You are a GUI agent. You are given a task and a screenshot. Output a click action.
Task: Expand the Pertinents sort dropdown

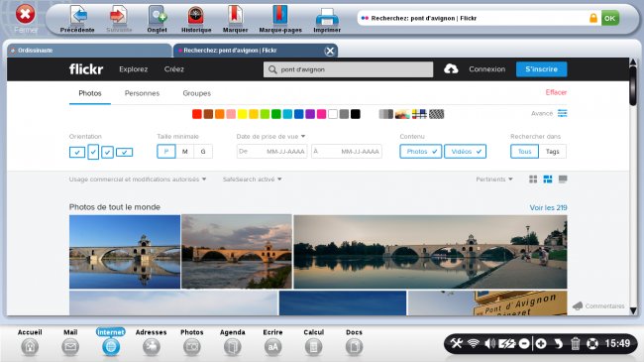tap(494, 180)
